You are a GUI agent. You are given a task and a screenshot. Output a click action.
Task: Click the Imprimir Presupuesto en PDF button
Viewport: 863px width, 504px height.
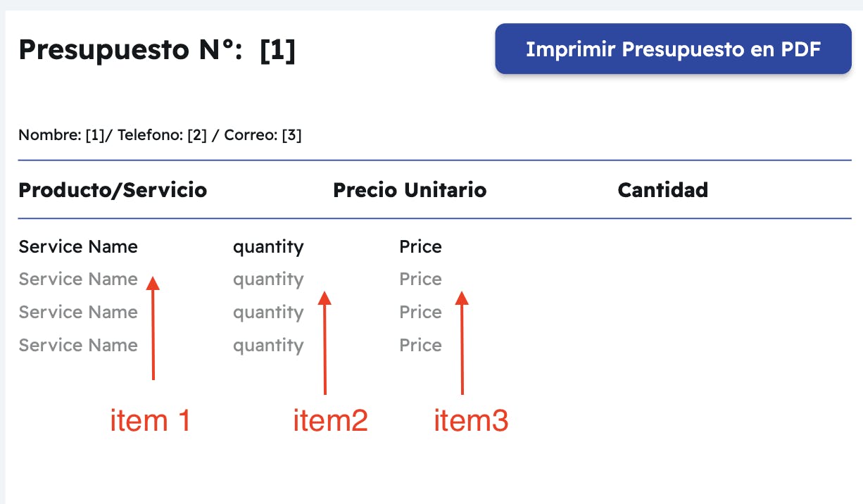(673, 49)
